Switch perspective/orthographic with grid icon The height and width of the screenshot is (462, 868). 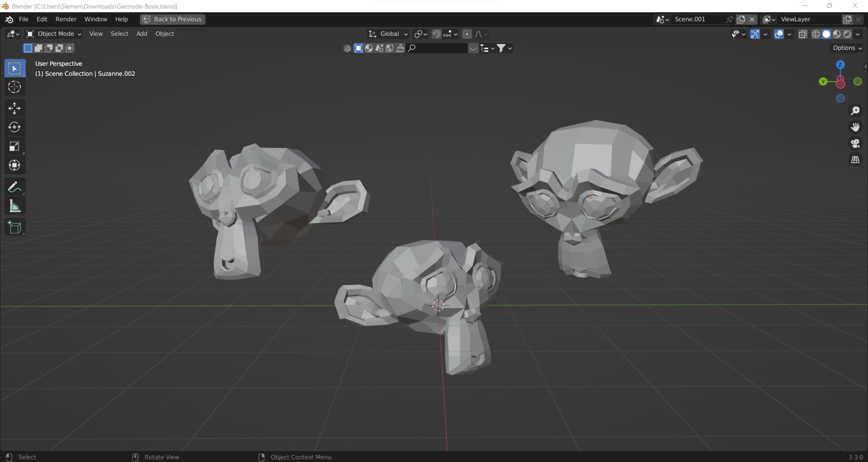point(855,159)
